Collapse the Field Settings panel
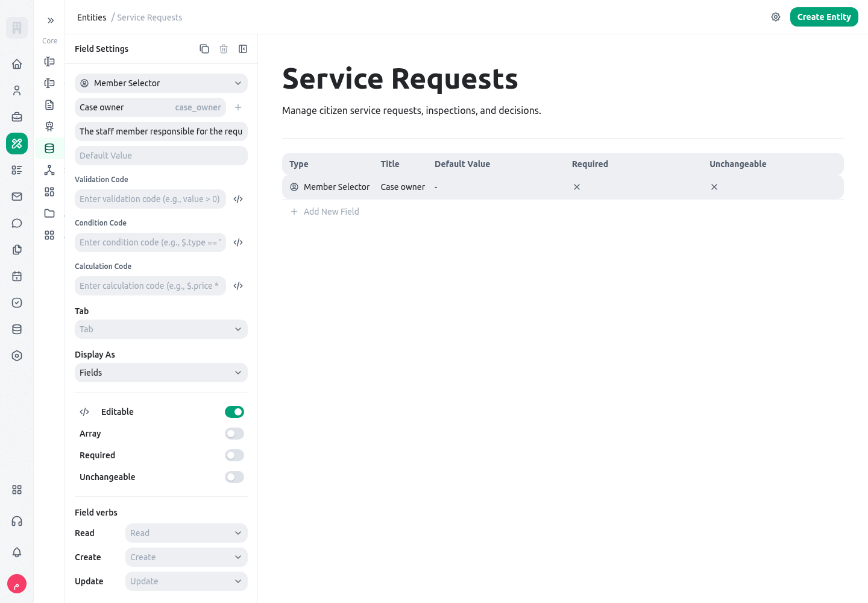The height and width of the screenshot is (603, 868). [243, 49]
